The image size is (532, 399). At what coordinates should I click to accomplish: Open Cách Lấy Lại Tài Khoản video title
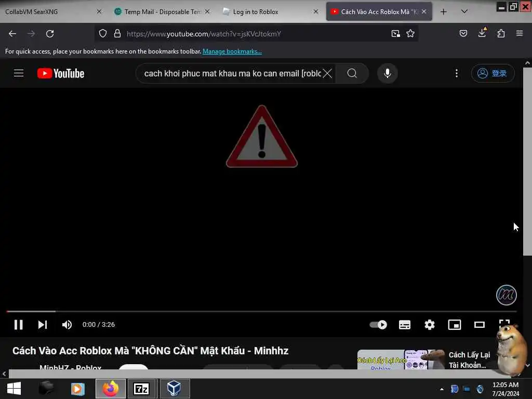[x=469, y=360]
